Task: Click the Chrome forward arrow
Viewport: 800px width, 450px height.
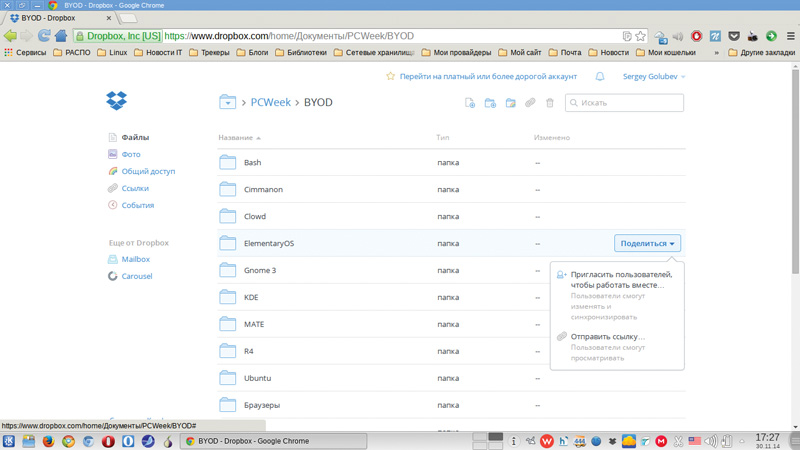Action: coord(27,36)
